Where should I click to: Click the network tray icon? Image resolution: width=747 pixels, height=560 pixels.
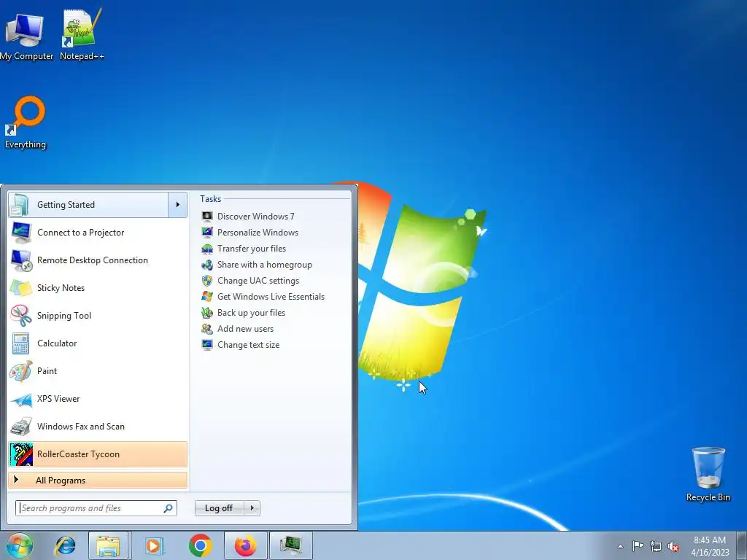(656, 546)
